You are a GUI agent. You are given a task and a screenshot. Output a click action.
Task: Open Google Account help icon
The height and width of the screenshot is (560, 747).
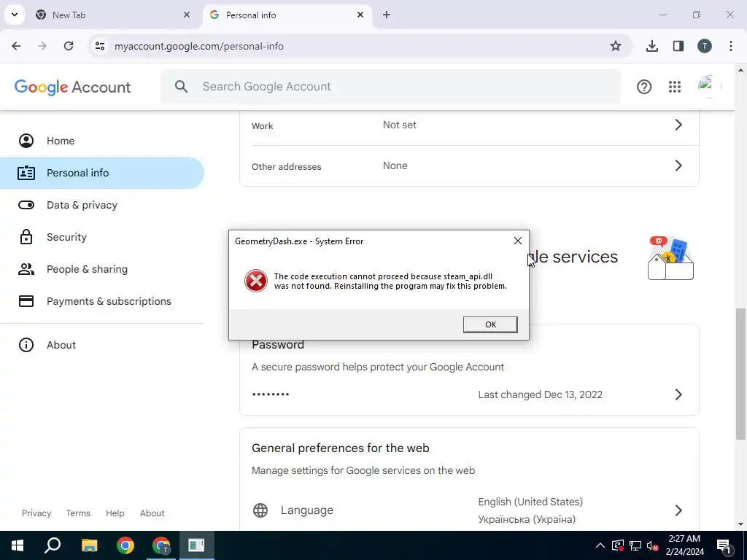(x=644, y=87)
